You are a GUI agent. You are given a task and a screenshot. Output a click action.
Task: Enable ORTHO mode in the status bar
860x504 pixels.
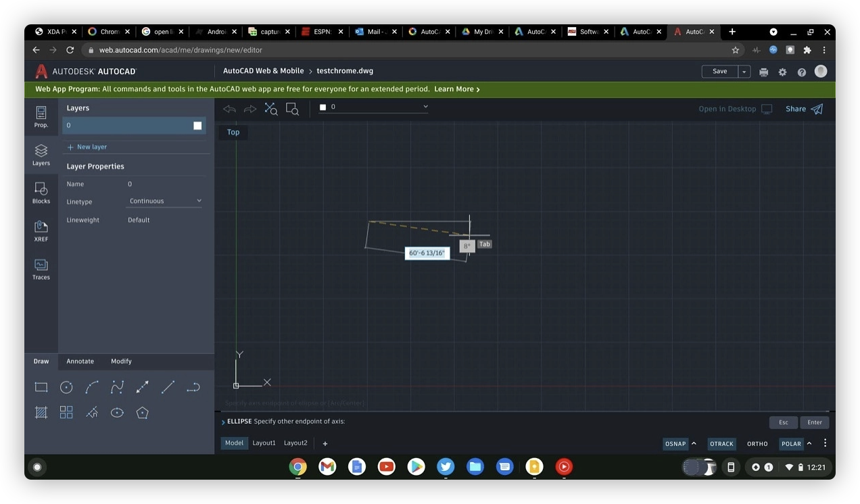pyautogui.click(x=757, y=444)
